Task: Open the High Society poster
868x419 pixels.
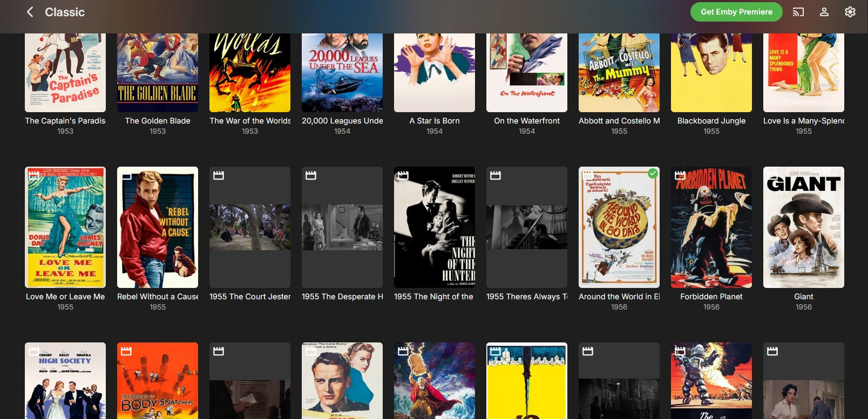Action: click(65, 381)
